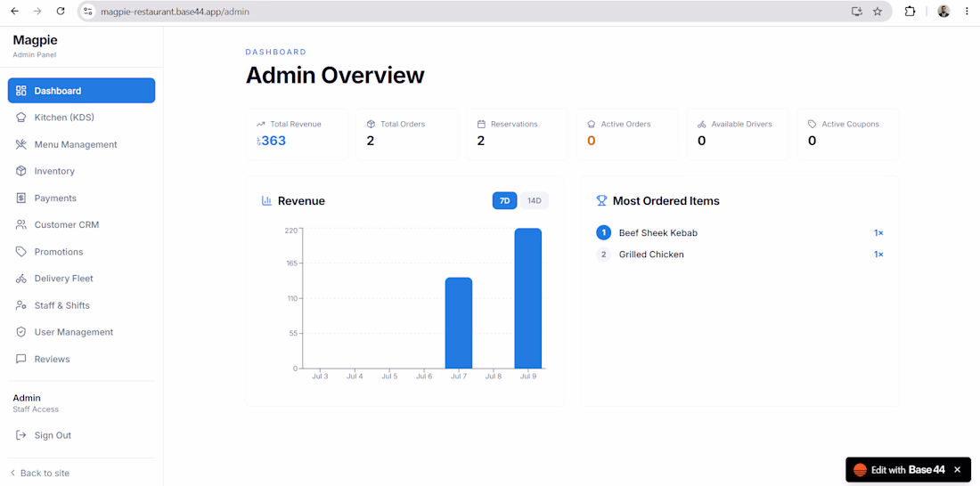Click the Menu Management utensils icon
This screenshot has width=980, height=486.
click(21, 144)
